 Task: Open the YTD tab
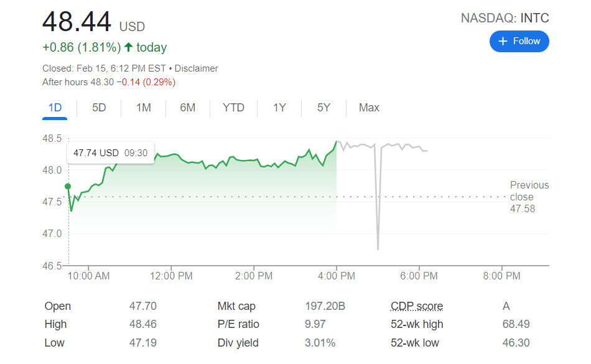point(233,108)
